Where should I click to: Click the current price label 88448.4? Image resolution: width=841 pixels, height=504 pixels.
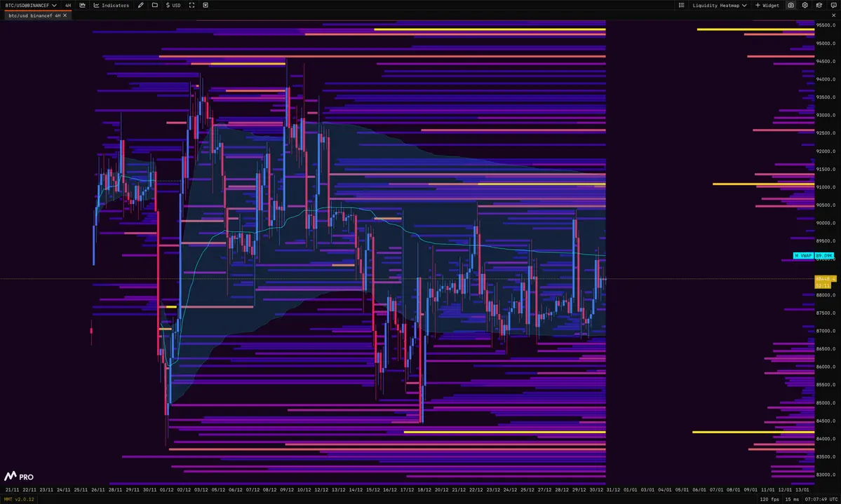click(825, 279)
